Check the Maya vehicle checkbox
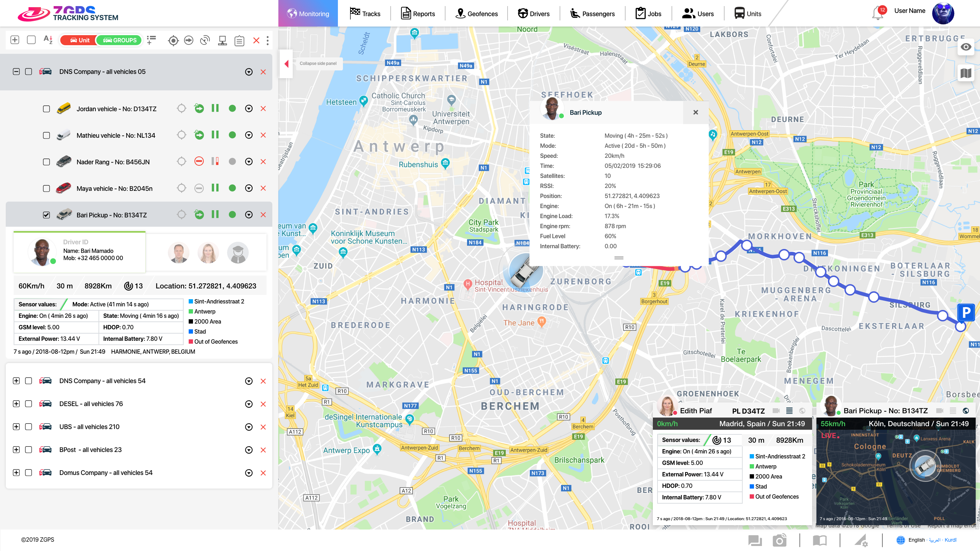 pos(46,188)
